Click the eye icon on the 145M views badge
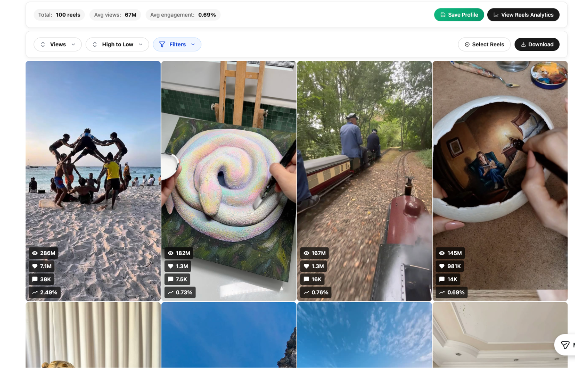This screenshot has width=588, height=368. (442, 253)
